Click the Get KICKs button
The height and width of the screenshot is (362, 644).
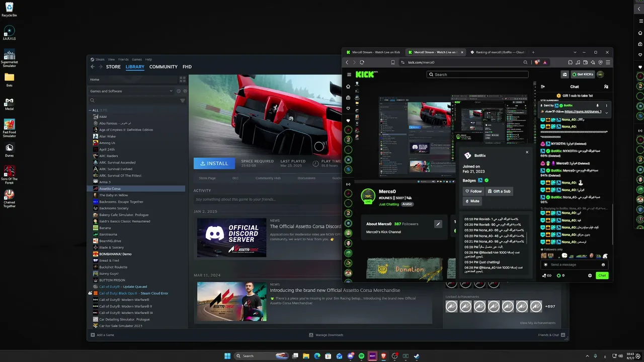point(584,74)
